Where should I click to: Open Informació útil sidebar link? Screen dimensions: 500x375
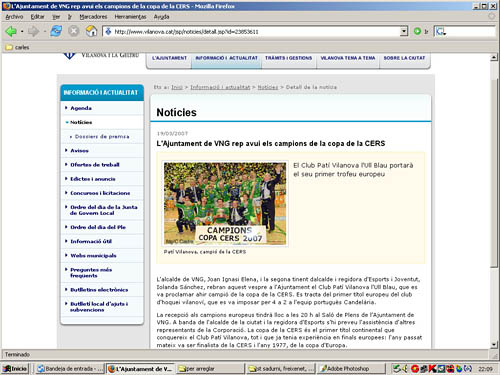click(x=91, y=241)
